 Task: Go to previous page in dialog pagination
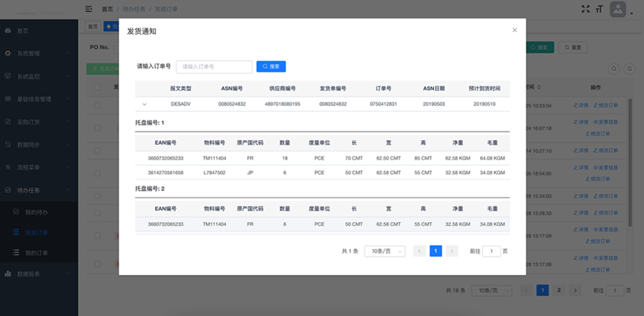pyautogui.click(x=420, y=251)
